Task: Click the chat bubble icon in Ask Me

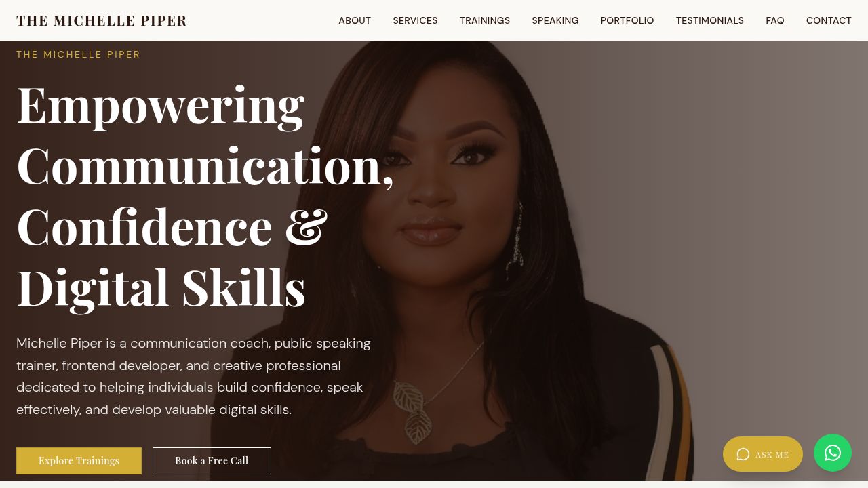Action: 743,454
